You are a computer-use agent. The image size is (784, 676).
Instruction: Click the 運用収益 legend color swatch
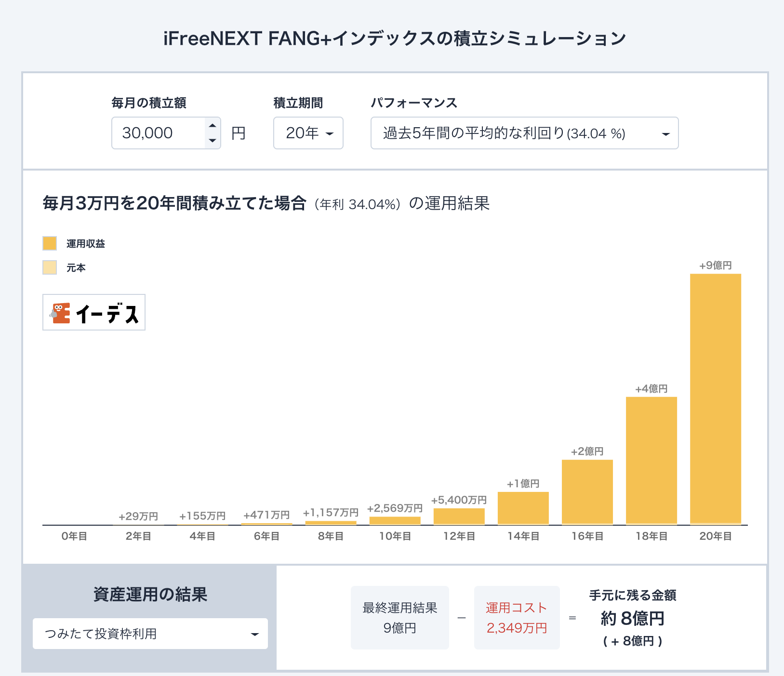tap(50, 243)
